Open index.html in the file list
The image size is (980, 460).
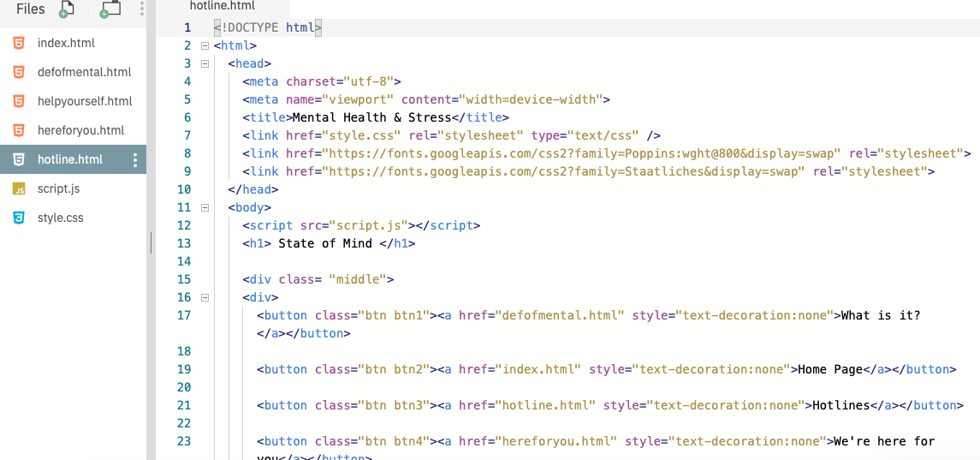point(66,43)
